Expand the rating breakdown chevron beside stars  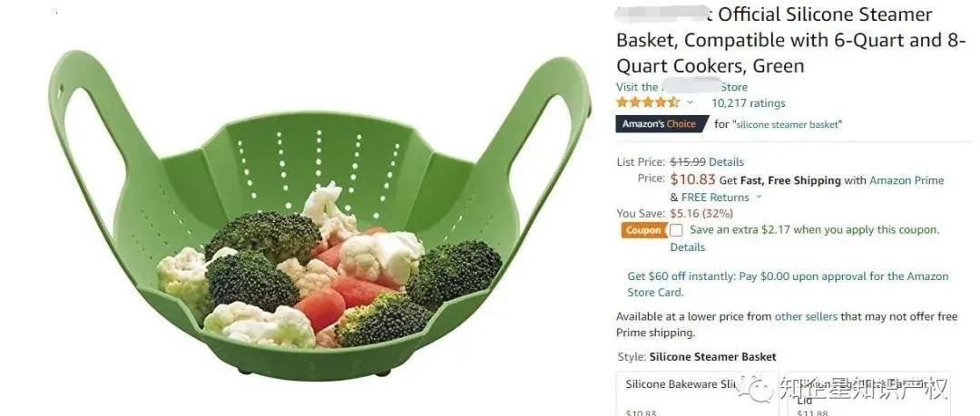click(x=690, y=102)
